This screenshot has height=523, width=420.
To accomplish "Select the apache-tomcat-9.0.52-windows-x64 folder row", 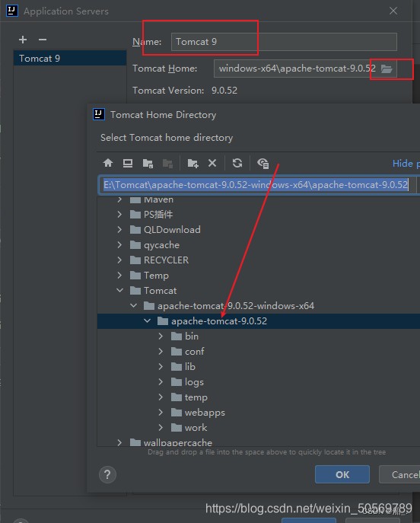I will tap(259, 305).
